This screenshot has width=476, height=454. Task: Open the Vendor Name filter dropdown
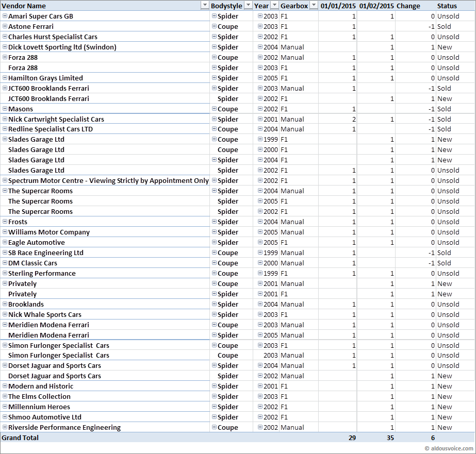pos(204,6)
